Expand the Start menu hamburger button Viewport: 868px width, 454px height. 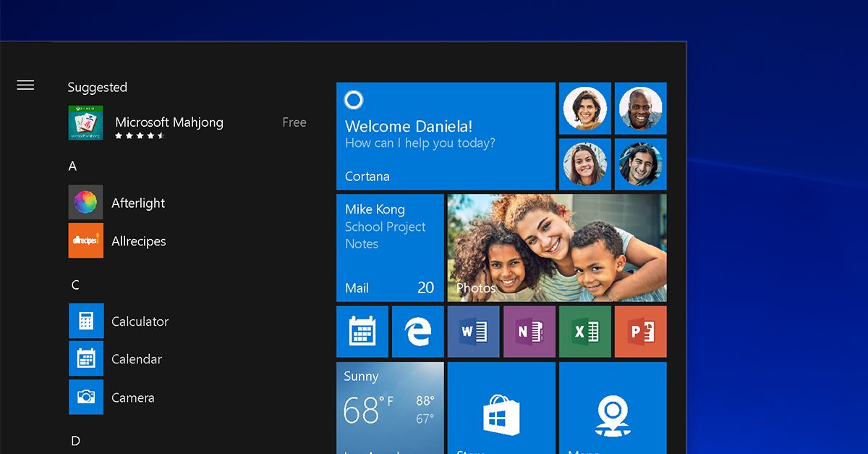(x=25, y=85)
